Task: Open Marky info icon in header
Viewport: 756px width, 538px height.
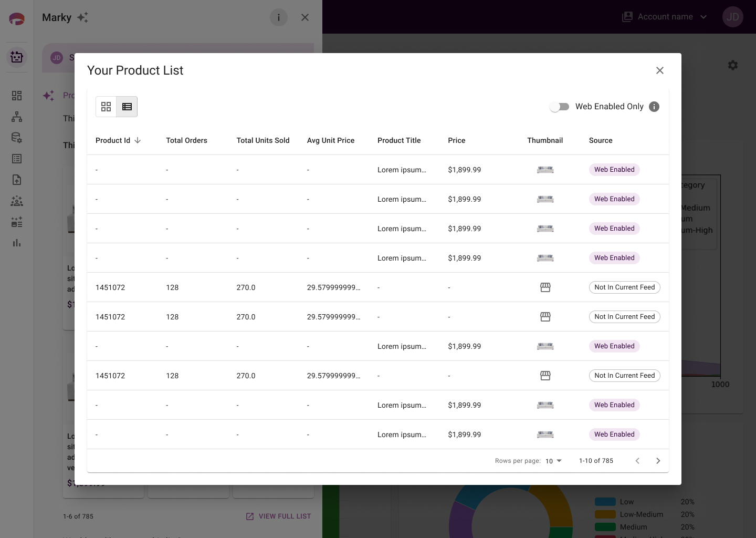Action: coord(279,17)
